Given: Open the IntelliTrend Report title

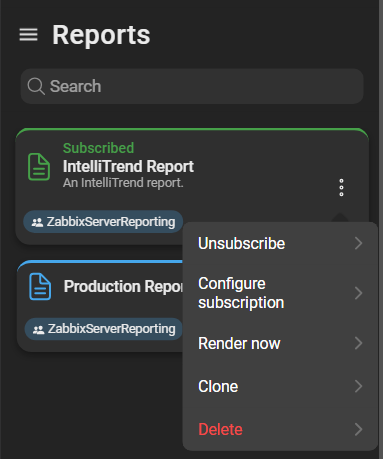Looking at the screenshot, I should 128,166.
